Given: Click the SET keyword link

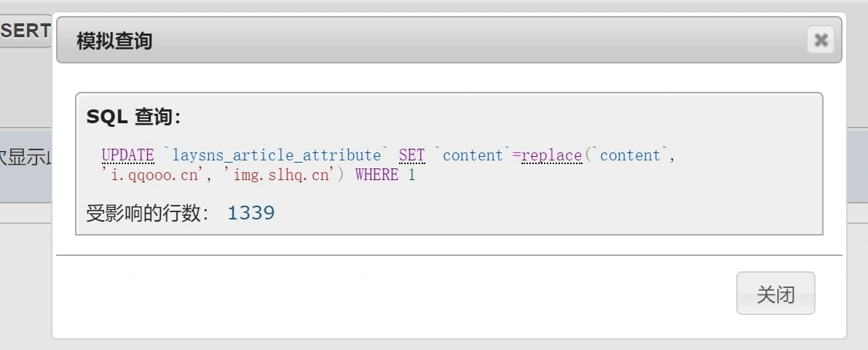Looking at the screenshot, I should pos(411,155).
